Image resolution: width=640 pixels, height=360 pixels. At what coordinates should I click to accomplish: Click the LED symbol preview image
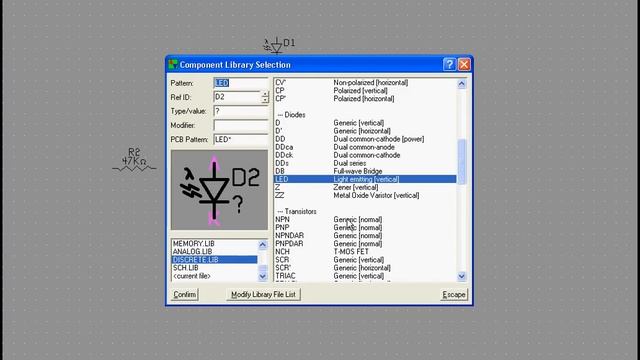pyautogui.click(x=219, y=190)
